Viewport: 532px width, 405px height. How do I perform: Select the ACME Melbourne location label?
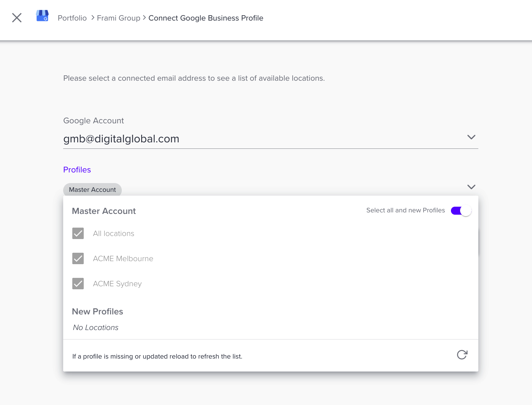123,258
